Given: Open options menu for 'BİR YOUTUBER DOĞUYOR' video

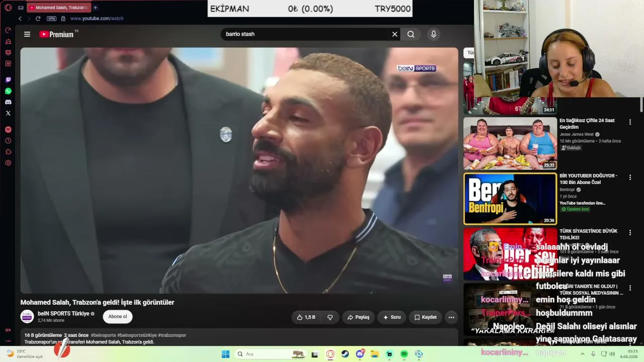Looking at the screenshot, I should pyautogui.click(x=630, y=177).
